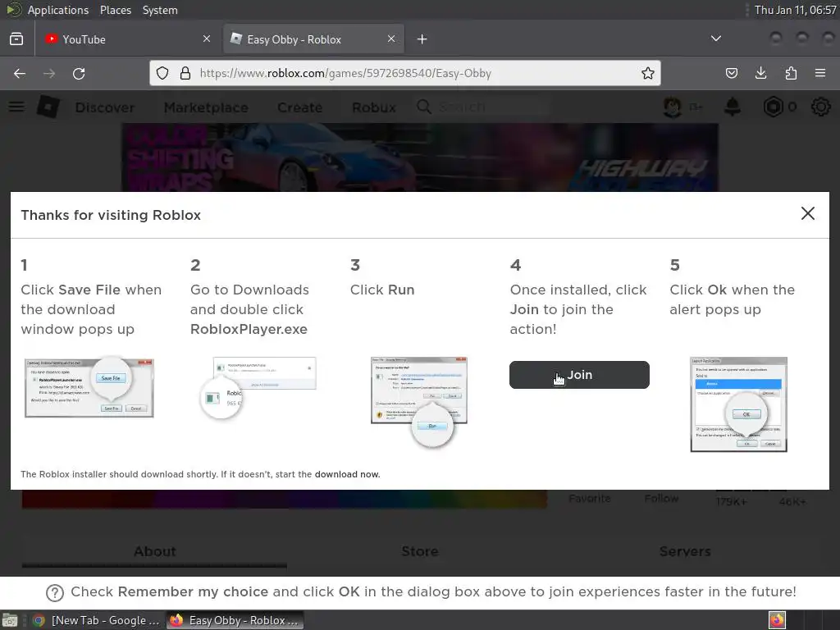Image resolution: width=840 pixels, height=630 pixels.
Task: Open the Firefox downloads panel
Action: (x=761, y=73)
